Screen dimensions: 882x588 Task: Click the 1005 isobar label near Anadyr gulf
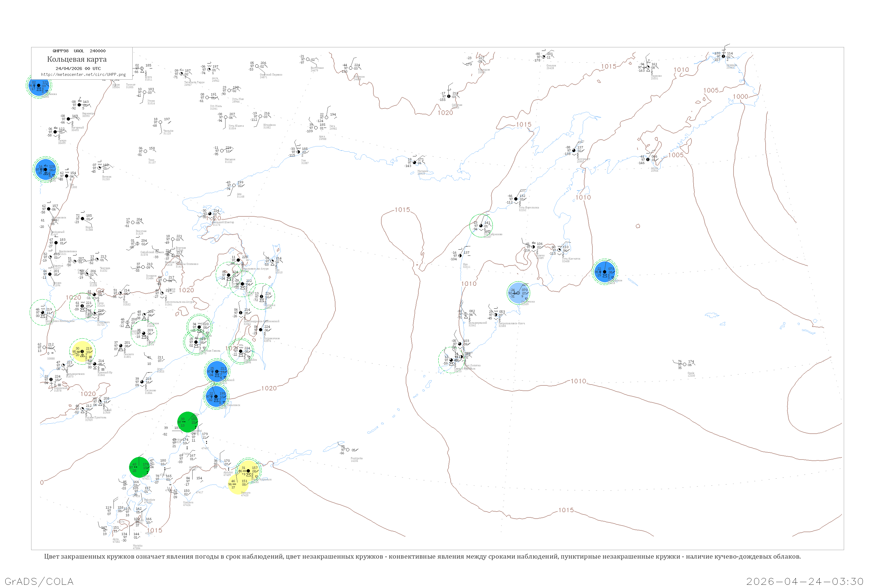click(x=711, y=90)
